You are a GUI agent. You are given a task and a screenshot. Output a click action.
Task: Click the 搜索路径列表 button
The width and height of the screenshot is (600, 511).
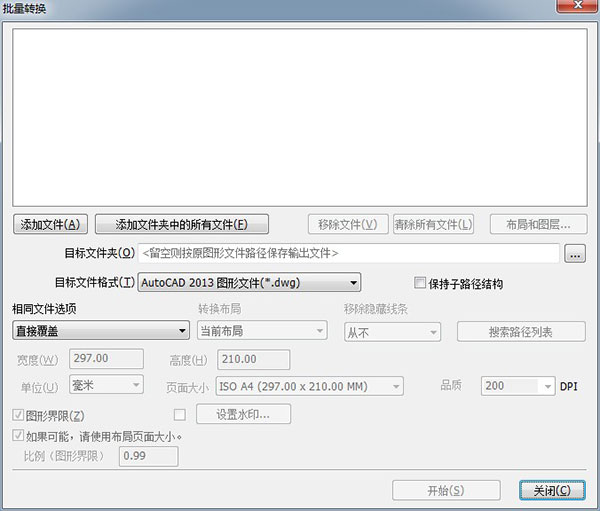point(521,331)
